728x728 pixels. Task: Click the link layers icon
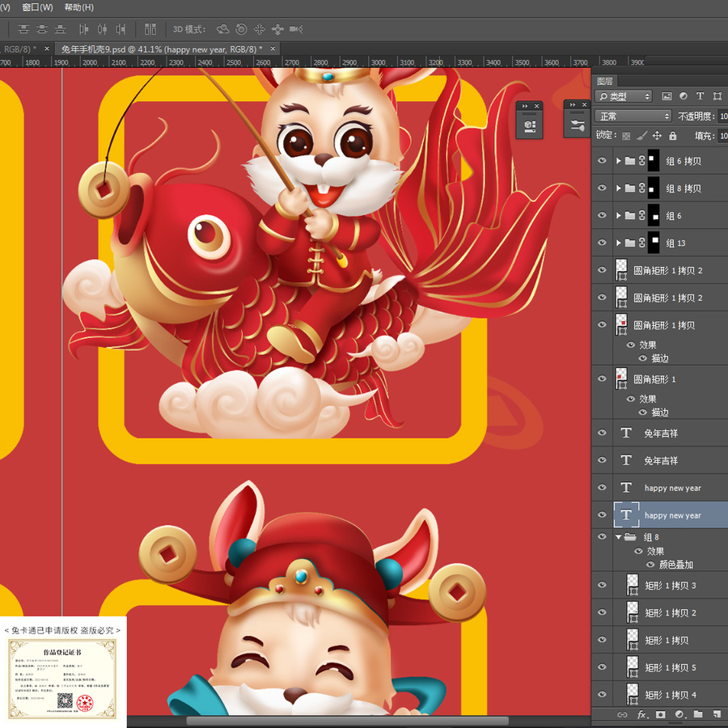click(x=622, y=714)
